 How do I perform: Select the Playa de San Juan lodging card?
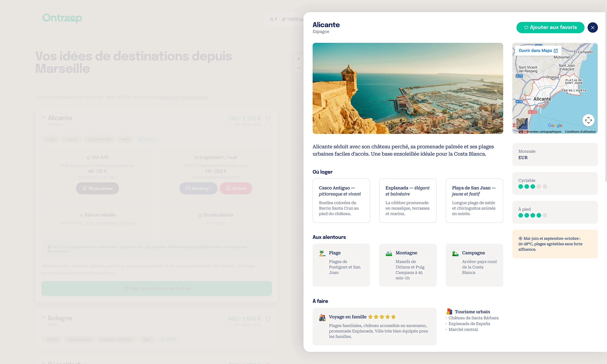click(474, 201)
